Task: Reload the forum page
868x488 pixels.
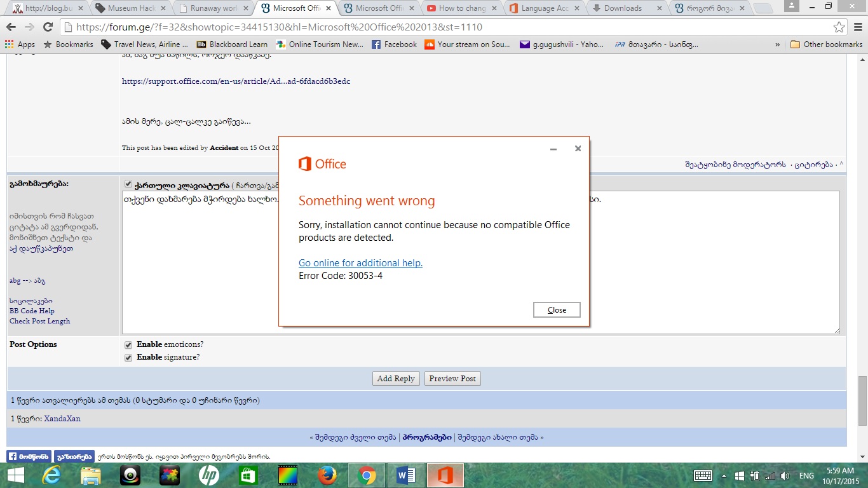Action: (x=48, y=27)
